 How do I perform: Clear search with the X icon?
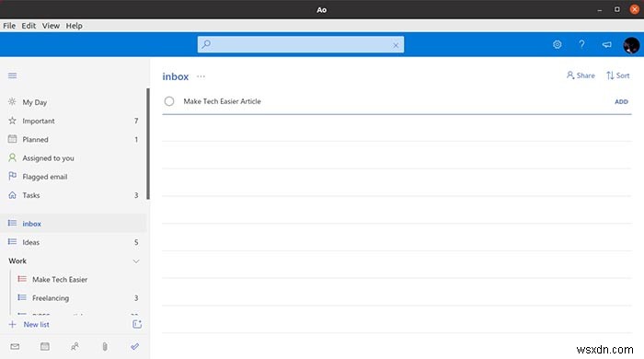tap(396, 45)
